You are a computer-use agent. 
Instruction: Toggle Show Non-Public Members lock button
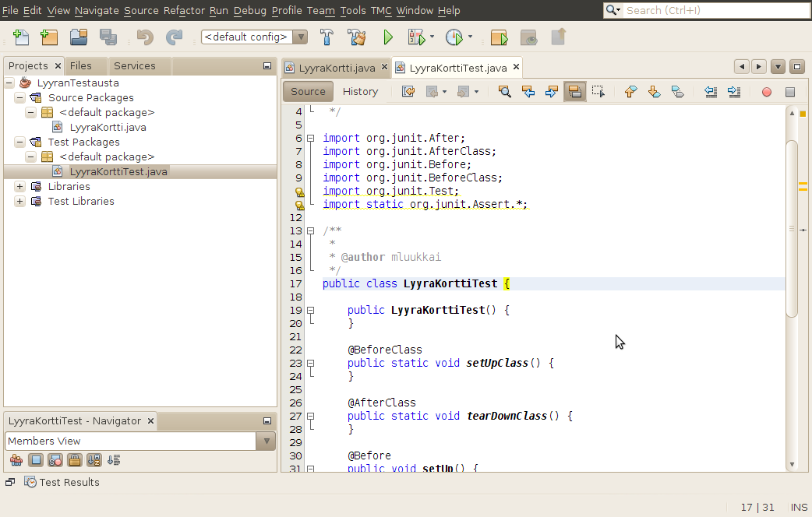point(74,460)
